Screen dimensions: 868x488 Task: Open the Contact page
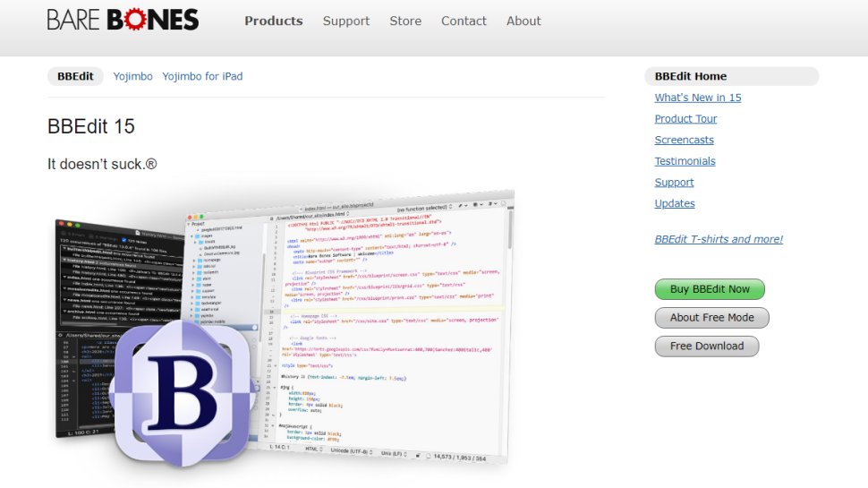464,21
